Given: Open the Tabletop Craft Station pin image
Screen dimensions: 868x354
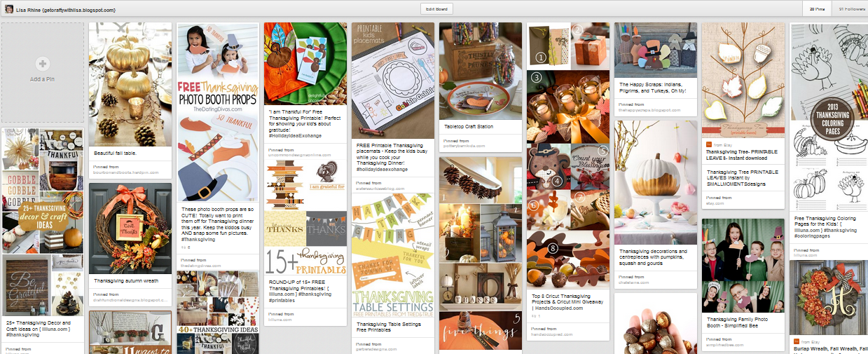Looking at the screenshot, I should [x=481, y=72].
